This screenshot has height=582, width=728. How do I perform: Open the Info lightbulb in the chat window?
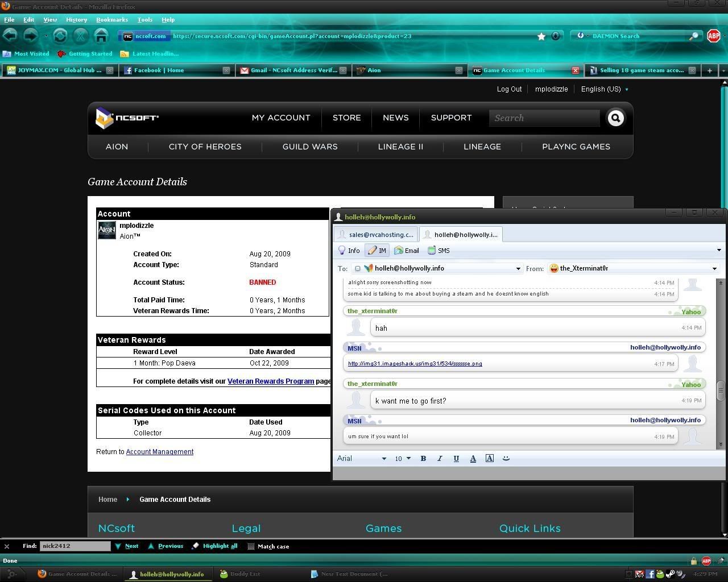pos(349,250)
